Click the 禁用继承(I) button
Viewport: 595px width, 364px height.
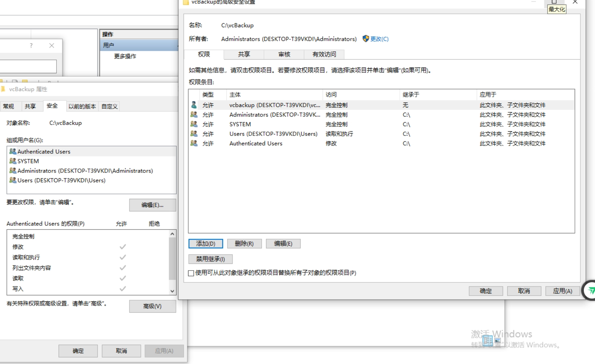pos(210,259)
